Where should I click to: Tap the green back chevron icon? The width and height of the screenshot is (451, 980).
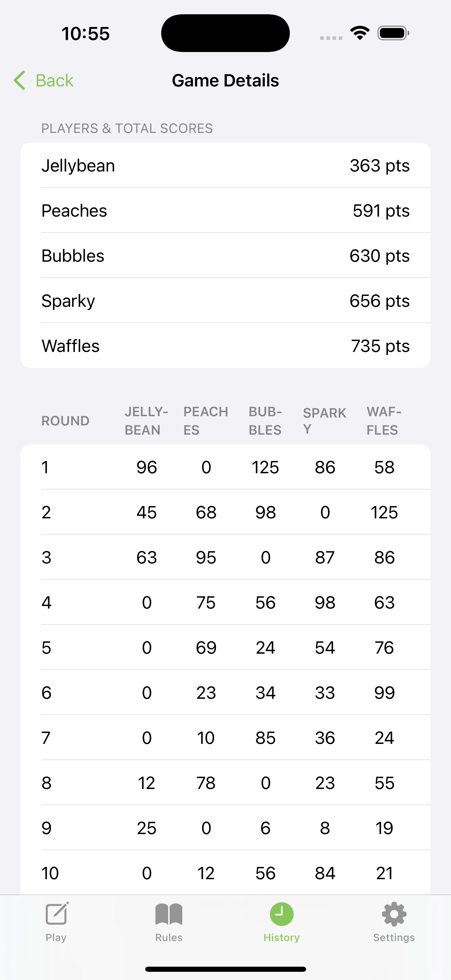coord(19,80)
